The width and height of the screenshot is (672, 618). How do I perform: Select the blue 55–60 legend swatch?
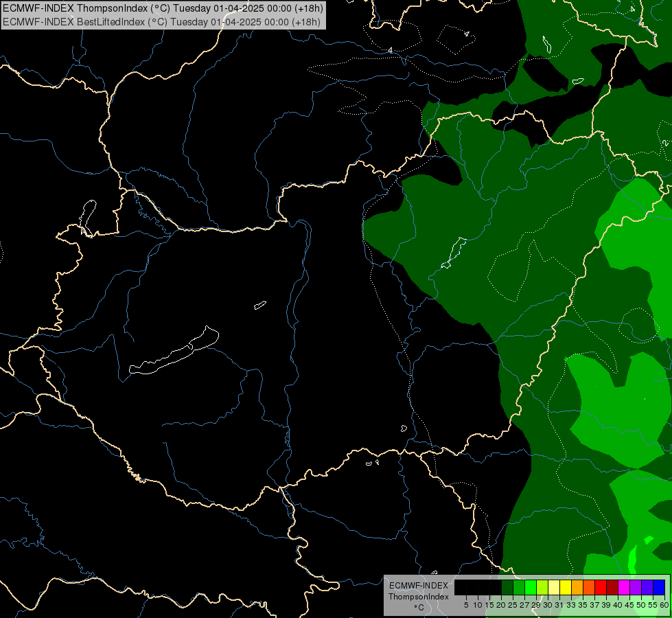click(660, 587)
